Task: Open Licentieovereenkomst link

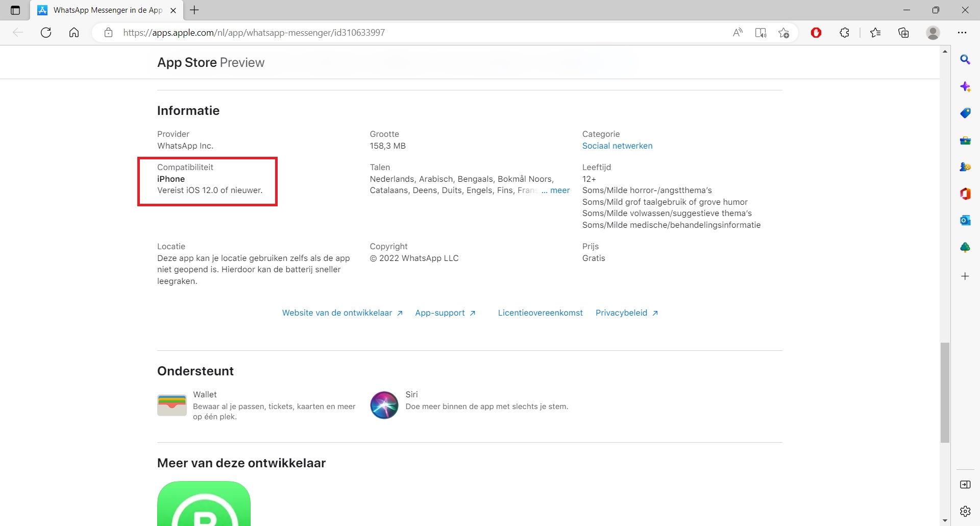Action: tap(540, 313)
